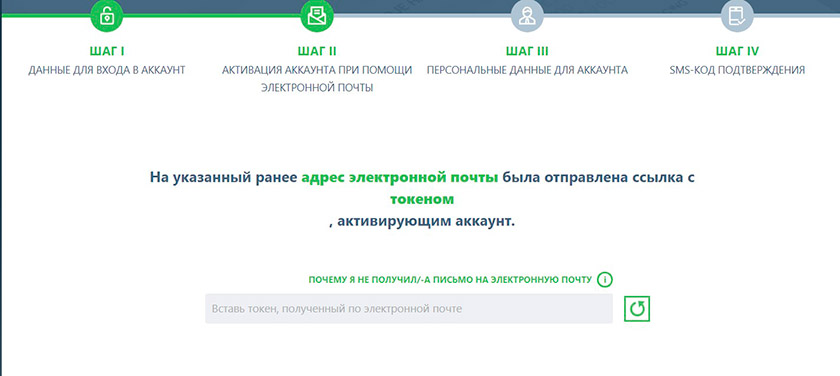Click the Step IV phone confirmation icon
840x376 pixels.
pyautogui.click(x=737, y=16)
